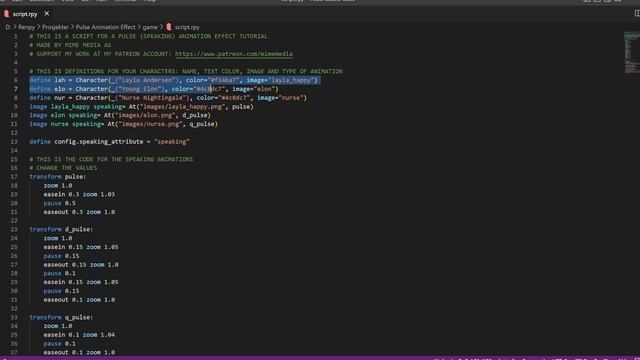The image size is (640, 360).
Task: Open the patreon.com/mimemedia link on line 3
Action: [234, 54]
